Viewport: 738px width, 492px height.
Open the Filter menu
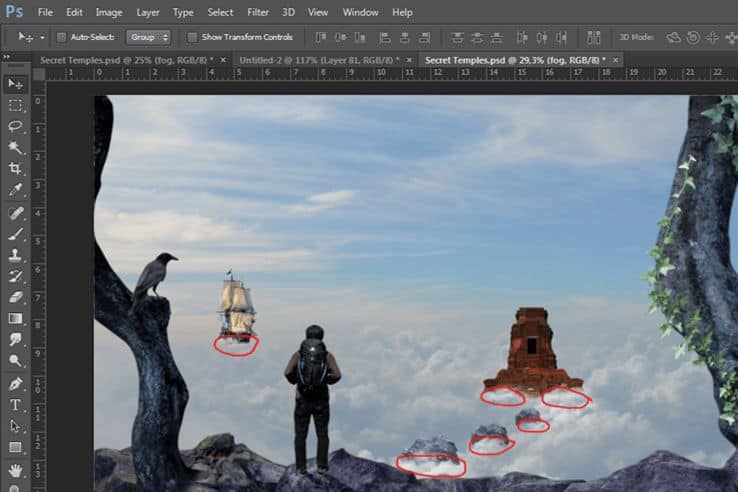[258, 12]
